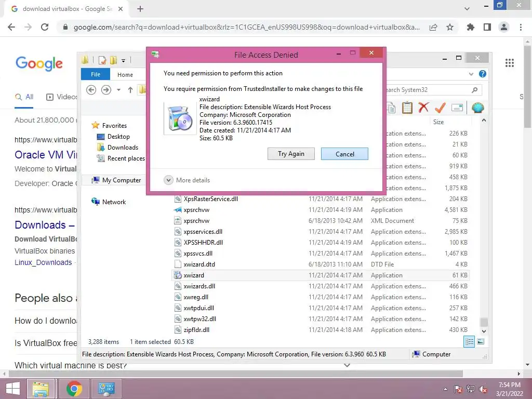Click the New folder quick access icon
532x399 pixels.
[x=113, y=60]
